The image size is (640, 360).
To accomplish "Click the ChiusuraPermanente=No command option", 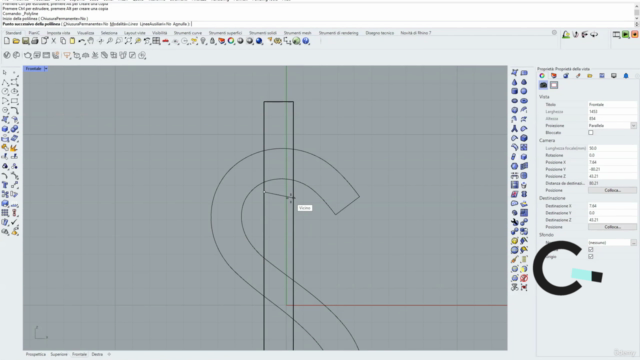I will coord(86,24).
